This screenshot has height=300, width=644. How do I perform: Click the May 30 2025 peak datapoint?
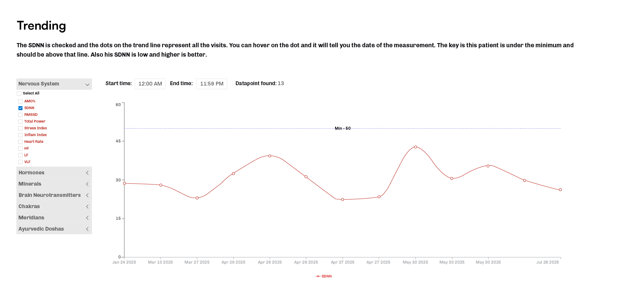tap(415, 147)
